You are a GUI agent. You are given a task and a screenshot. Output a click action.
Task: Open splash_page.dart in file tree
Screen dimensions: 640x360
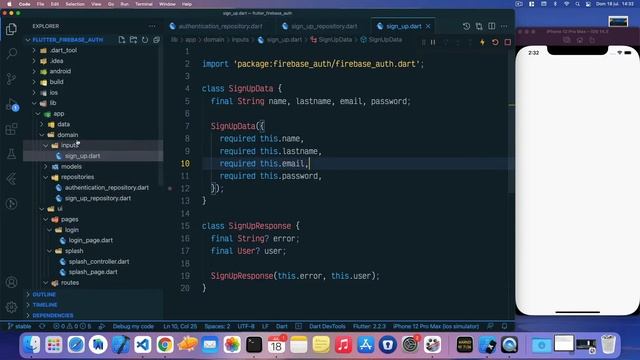pos(93,272)
